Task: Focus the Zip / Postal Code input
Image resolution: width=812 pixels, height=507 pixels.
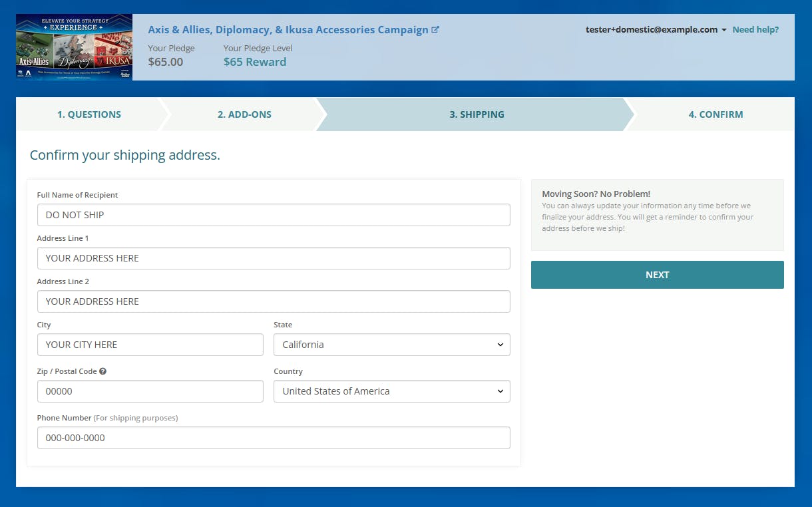Action: [x=150, y=391]
